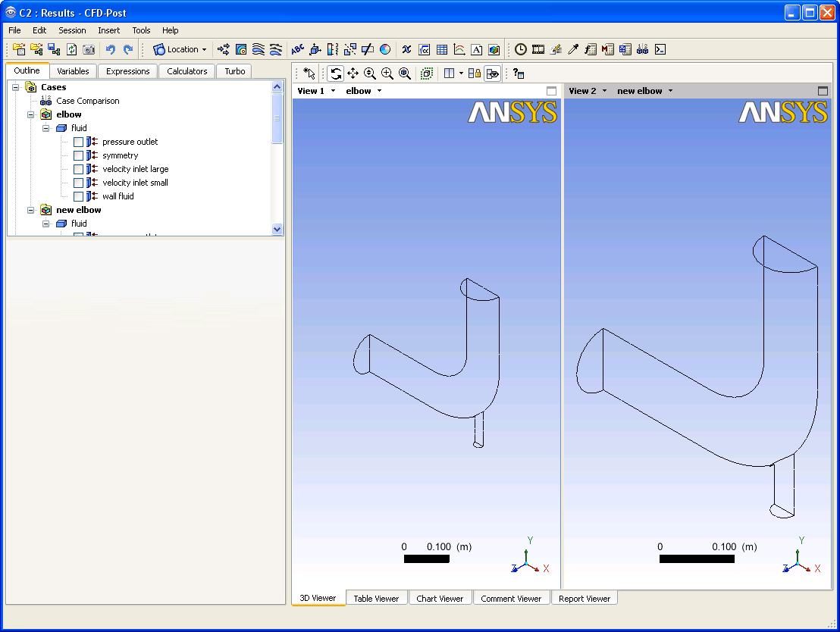This screenshot has height=632, width=840.
Task: Toggle synchronize visibility in displayed views
Action: [x=492, y=74]
